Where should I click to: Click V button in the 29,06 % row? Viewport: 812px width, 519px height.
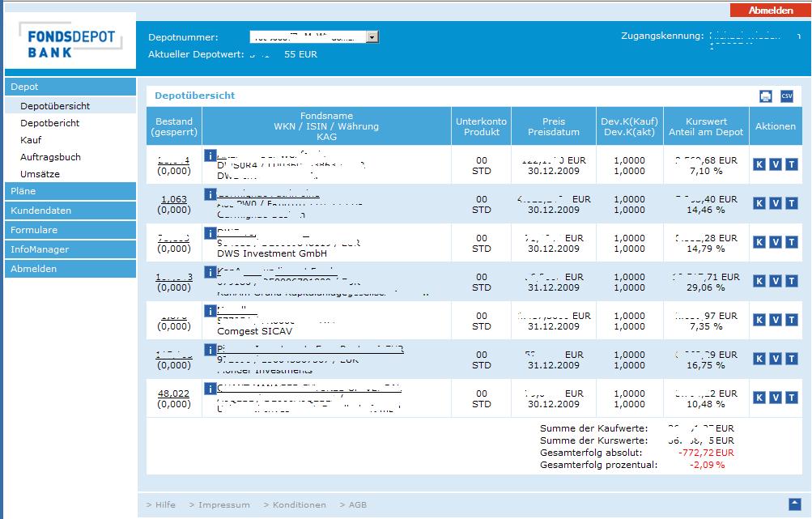[x=776, y=281]
